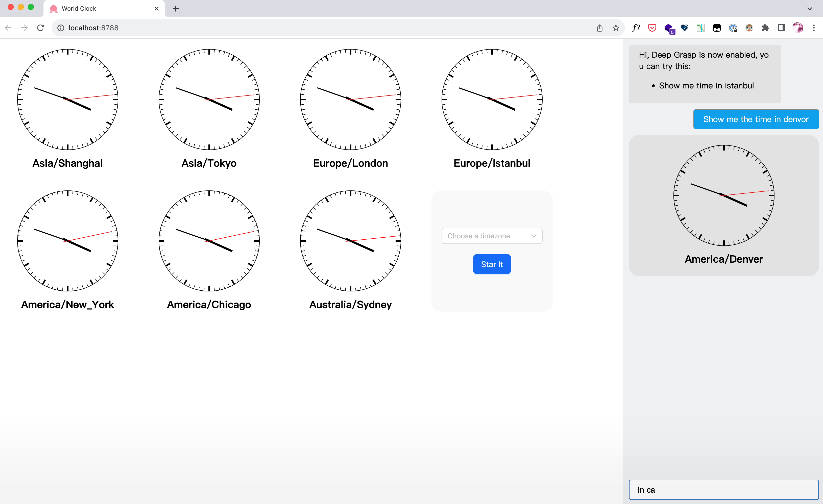
Task: Click the fx extension icon
Action: tap(636, 28)
